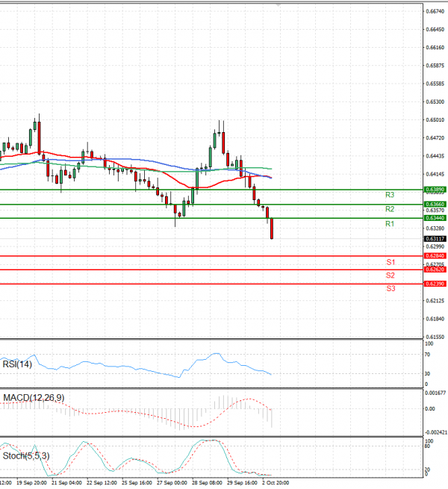Select the S1 support label
The width and height of the screenshot is (448, 489).
tap(391, 263)
